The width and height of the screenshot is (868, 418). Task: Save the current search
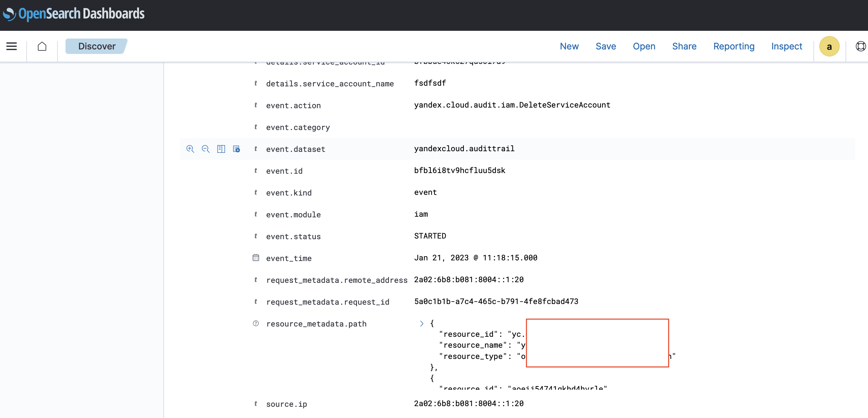tap(605, 46)
